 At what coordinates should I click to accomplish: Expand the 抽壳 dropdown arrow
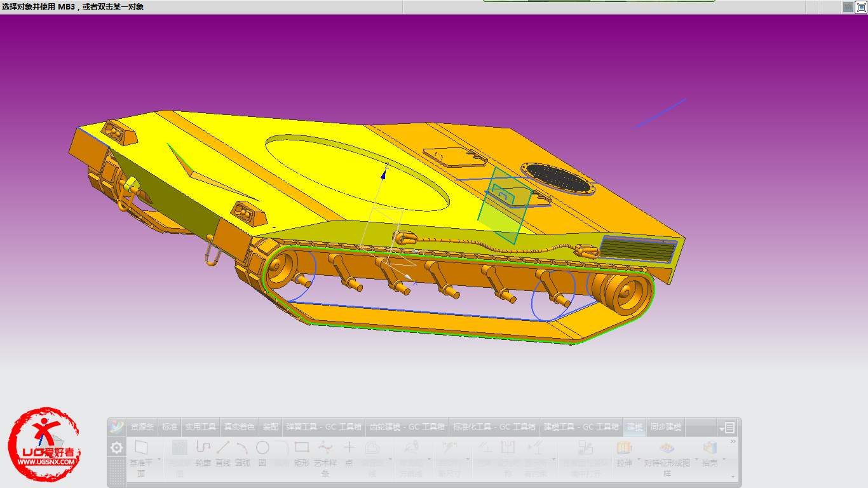724,459
